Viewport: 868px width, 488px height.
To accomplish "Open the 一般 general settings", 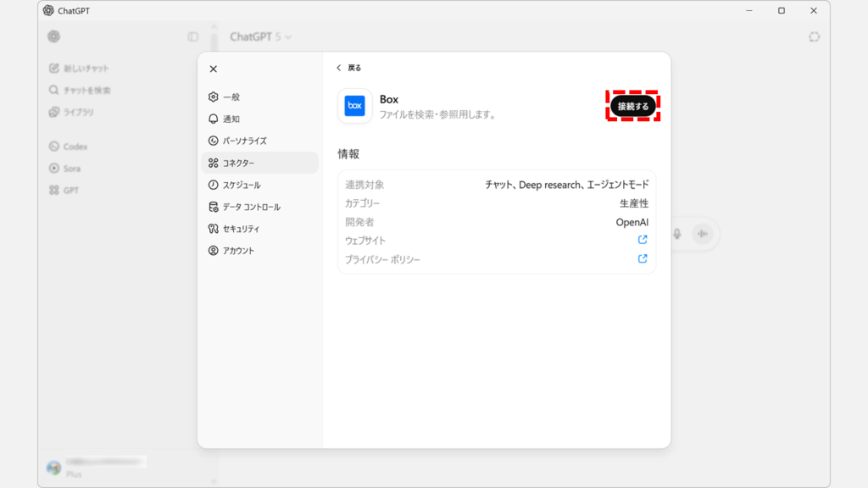I will pos(259,97).
